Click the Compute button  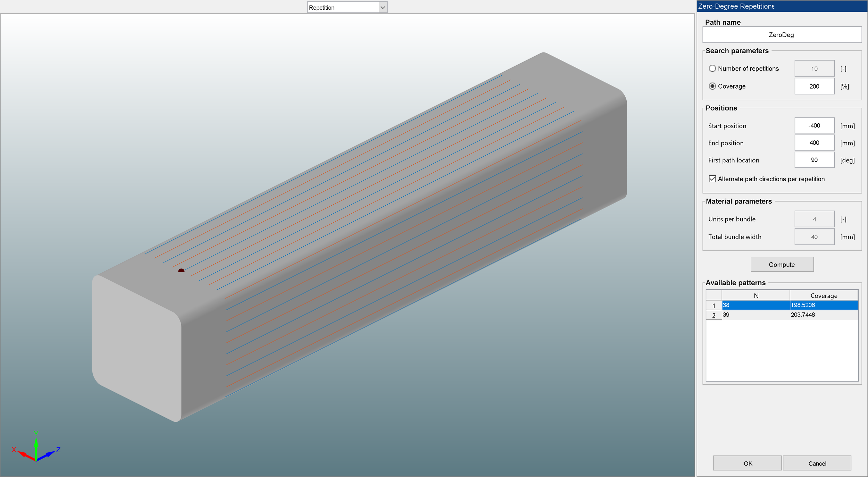[x=782, y=264]
